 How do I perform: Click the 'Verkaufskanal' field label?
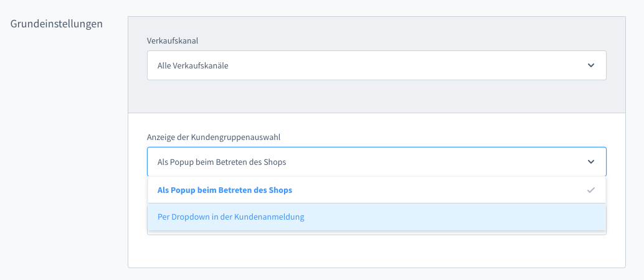(x=173, y=40)
